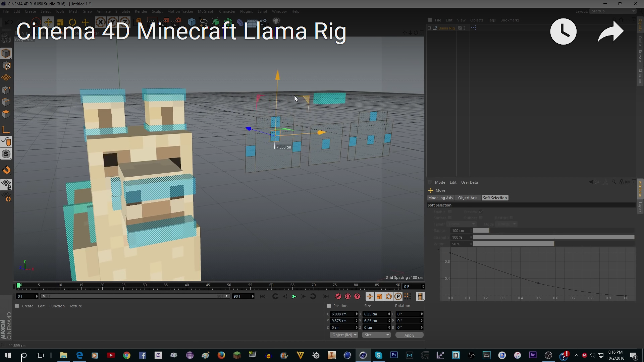This screenshot has height=362, width=644.
Task: Open Size mode dropdown in coordinates
Action: click(377, 335)
